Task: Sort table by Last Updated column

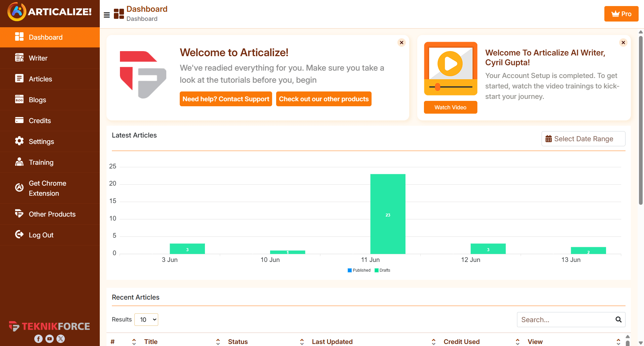Action: click(332, 342)
